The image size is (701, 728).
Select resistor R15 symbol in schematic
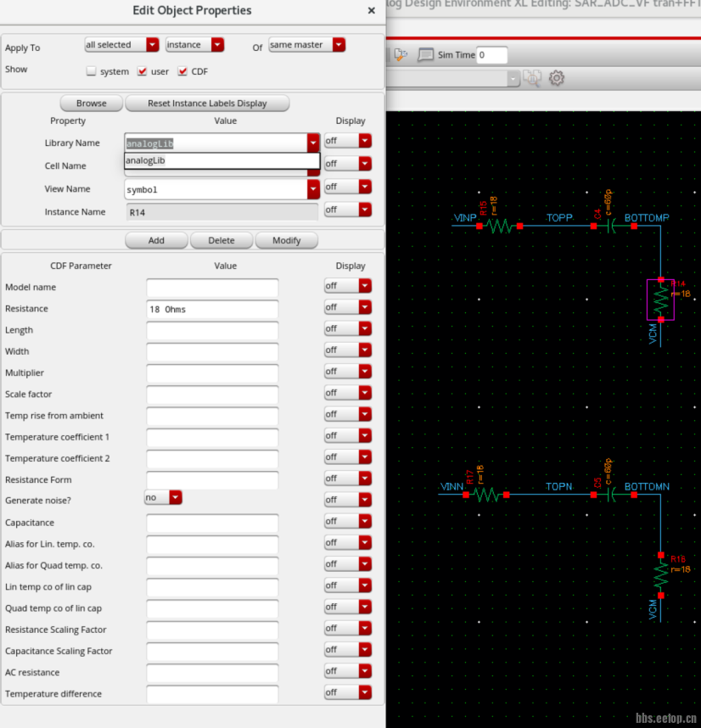[x=500, y=226]
